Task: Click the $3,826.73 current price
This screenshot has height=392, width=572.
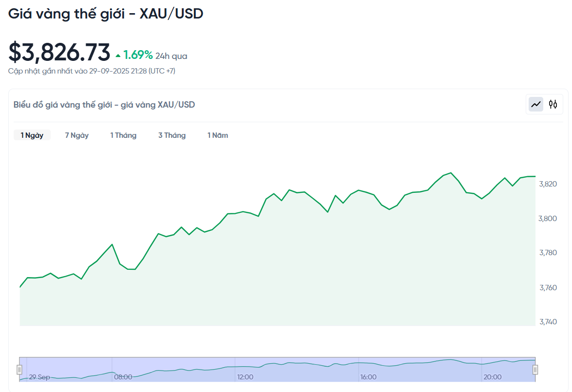Action: [59, 53]
